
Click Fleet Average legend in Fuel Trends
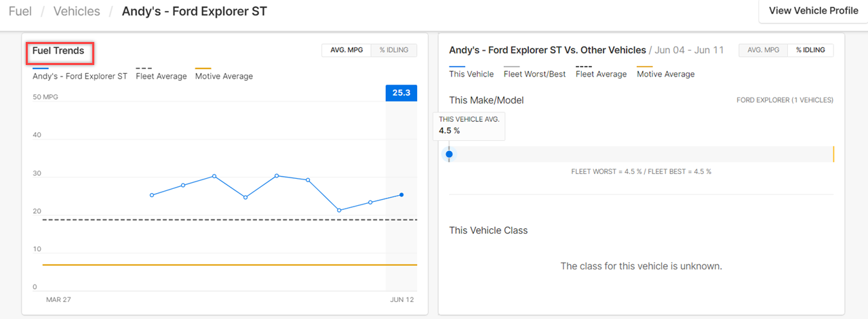click(x=161, y=76)
